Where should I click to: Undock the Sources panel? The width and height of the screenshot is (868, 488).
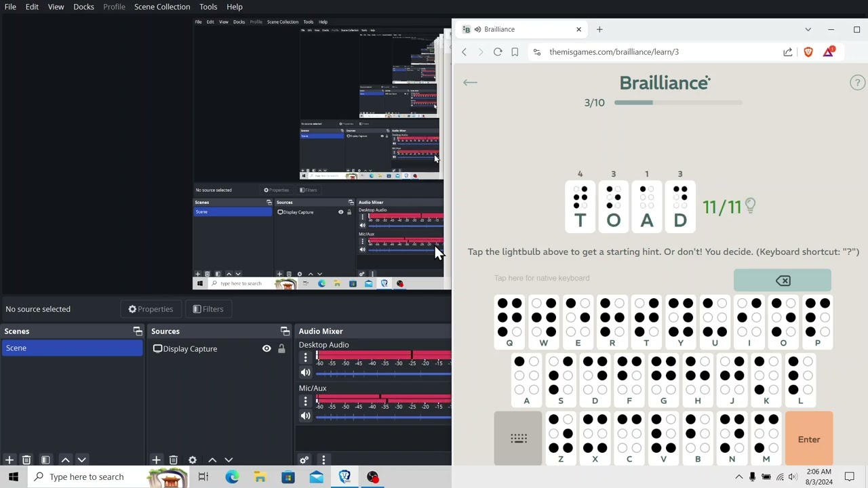pyautogui.click(x=285, y=331)
